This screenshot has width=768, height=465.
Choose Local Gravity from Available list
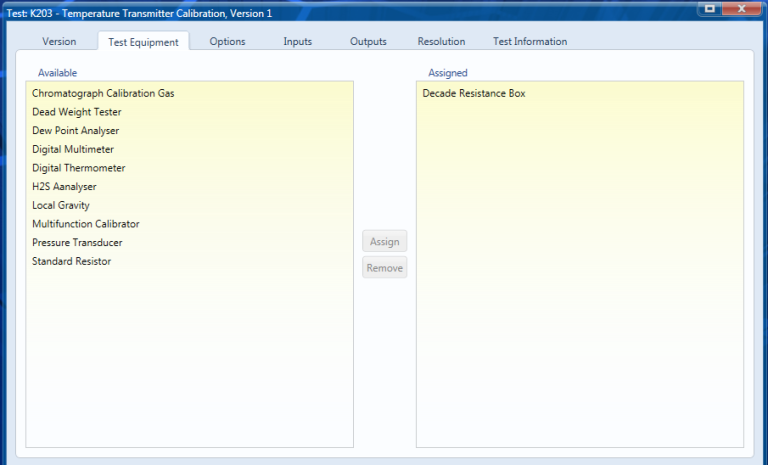pos(61,205)
